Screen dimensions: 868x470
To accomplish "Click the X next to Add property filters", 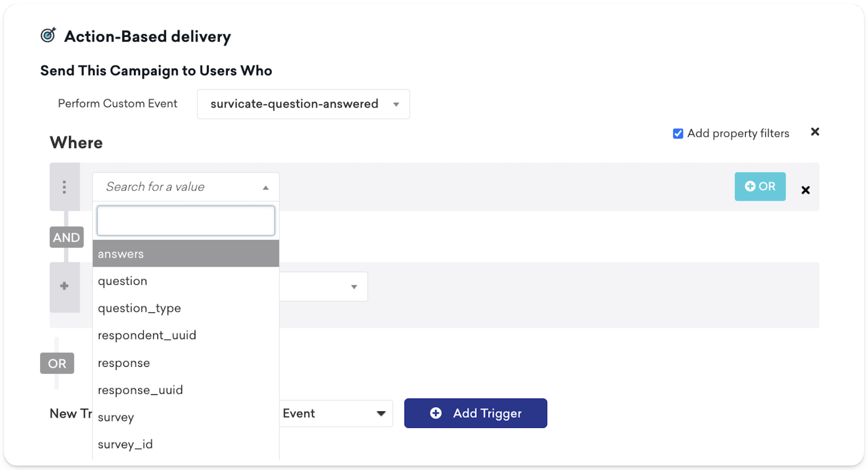I will tap(815, 132).
